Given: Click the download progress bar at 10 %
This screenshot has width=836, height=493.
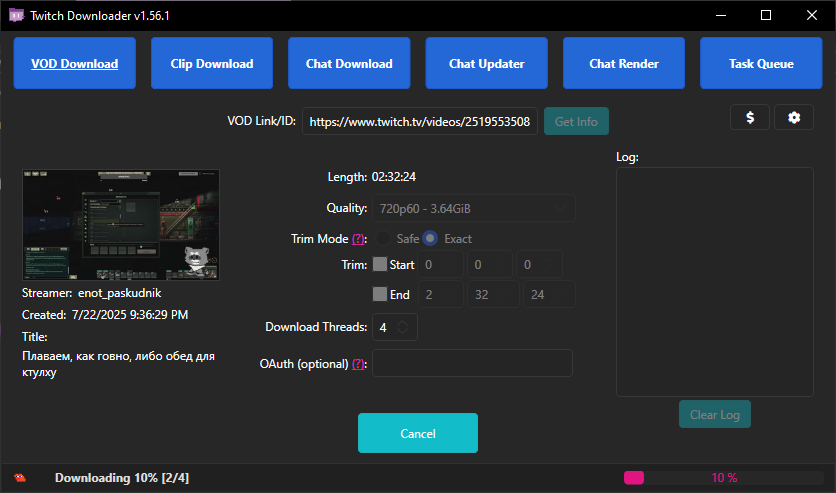Looking at the screenshot, I should [724, 478].
